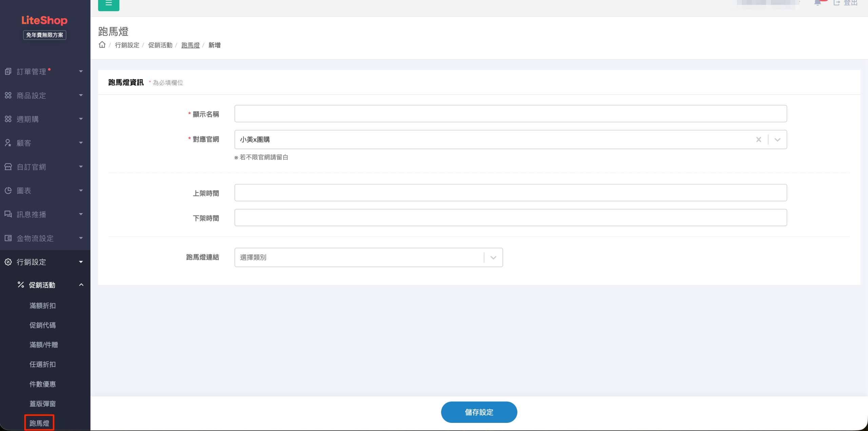
Task: Click the notification bell icon
Action: (x=817, y=3)
